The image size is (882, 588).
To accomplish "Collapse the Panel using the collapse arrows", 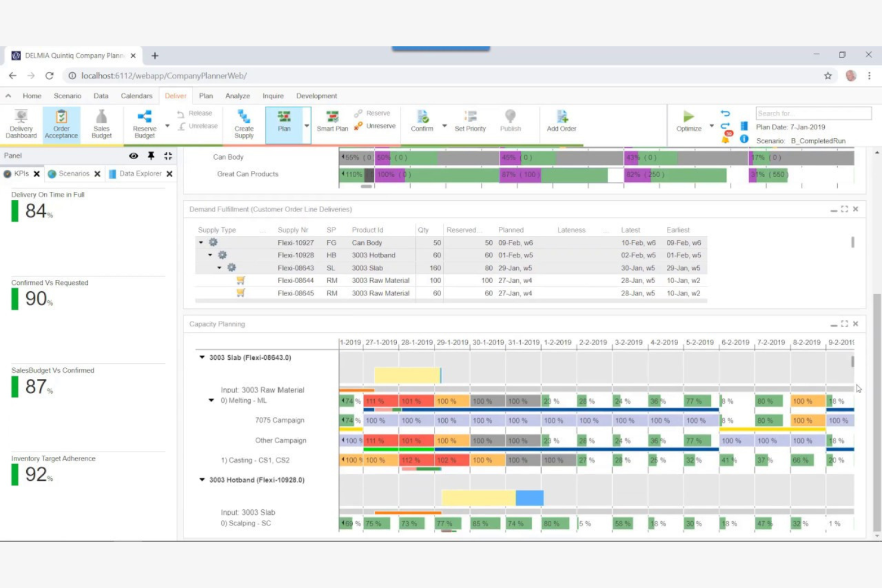I will [x=167, y=155].
